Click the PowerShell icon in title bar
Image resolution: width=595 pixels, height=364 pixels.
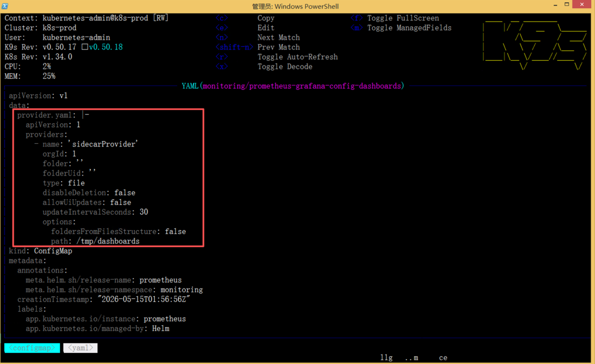pyautogui.click(x=5, y=6)
